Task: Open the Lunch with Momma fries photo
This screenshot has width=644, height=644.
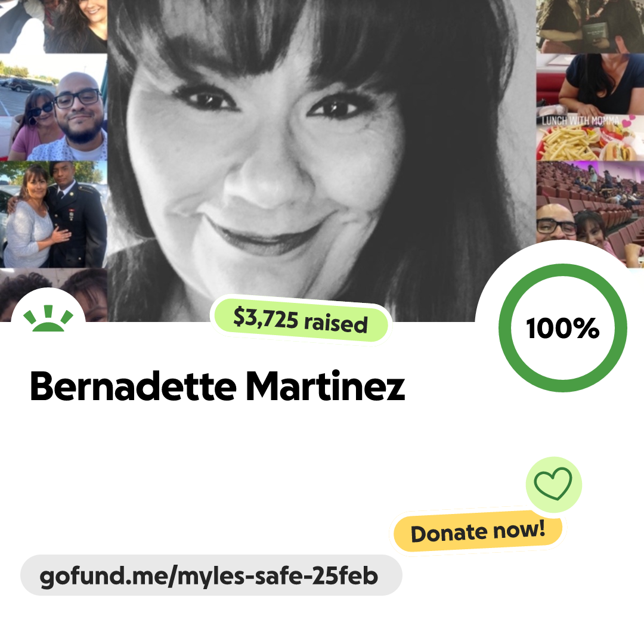Action: pyautogui.click(x=590, y=138)
